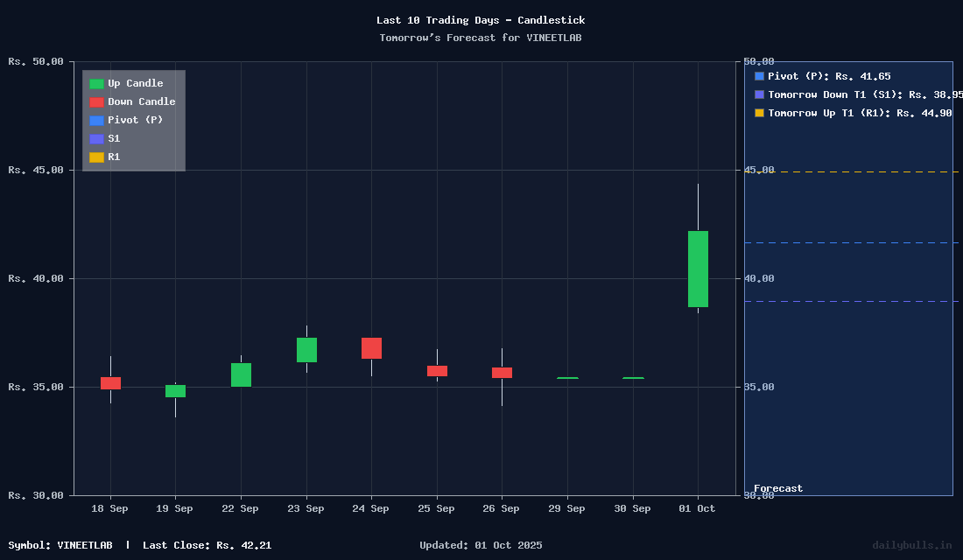The height and width of the screenshot is (560, 963).
Task: Click the green Up Candle legend swatch
Action: [x=96, y=84]
